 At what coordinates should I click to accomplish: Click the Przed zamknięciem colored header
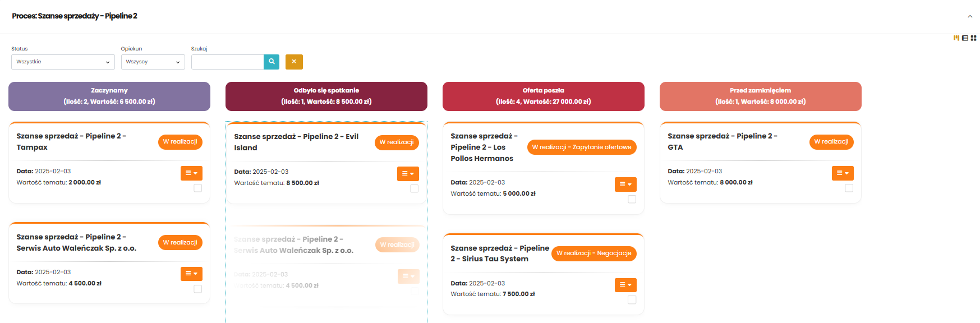761,96
